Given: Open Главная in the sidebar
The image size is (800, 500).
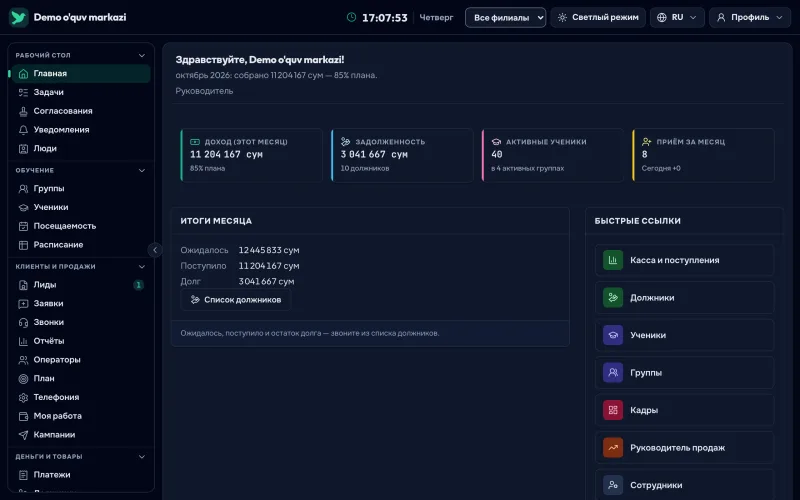Looking at the screenshot, I should [x=81, y=73].
